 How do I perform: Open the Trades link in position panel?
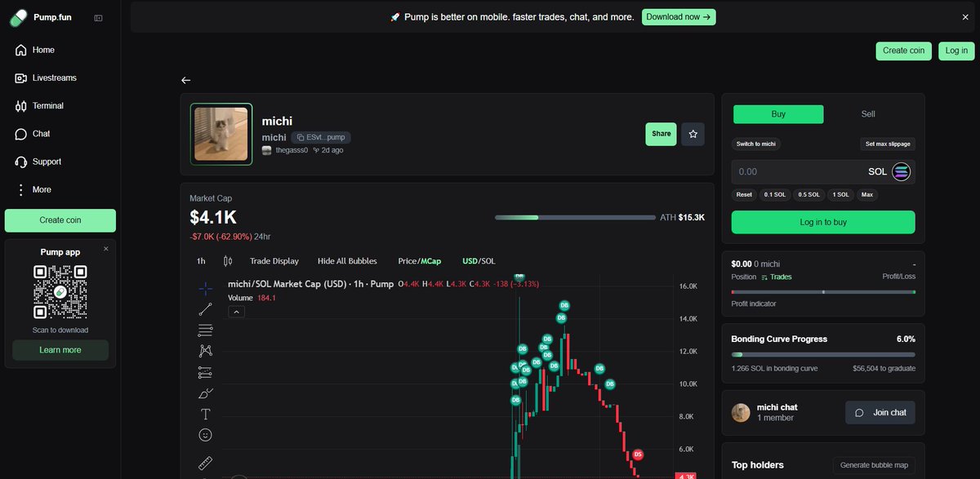coord(777,277)
